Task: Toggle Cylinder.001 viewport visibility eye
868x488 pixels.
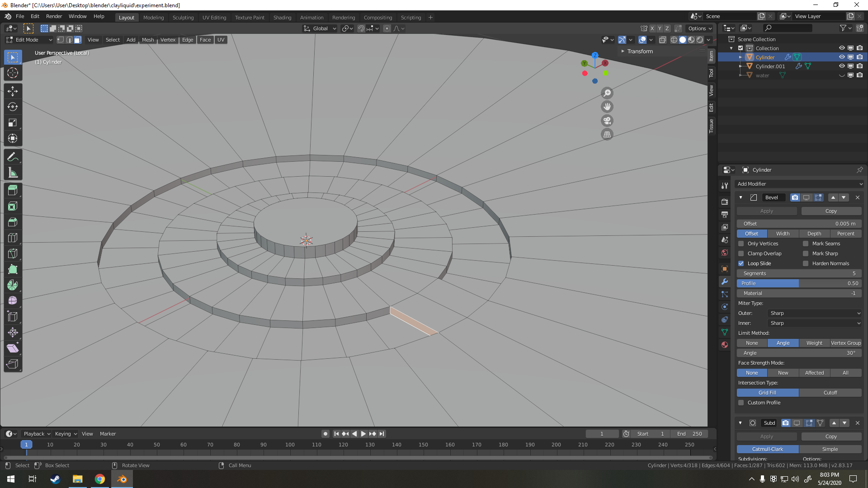Action: (842, 66)
